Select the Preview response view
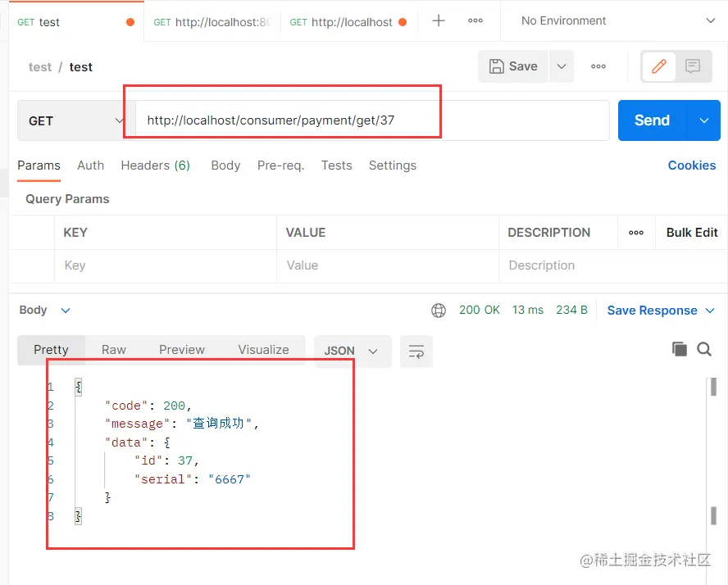Image resolution: width=728 pixels, height=585 pixels. 181,350
